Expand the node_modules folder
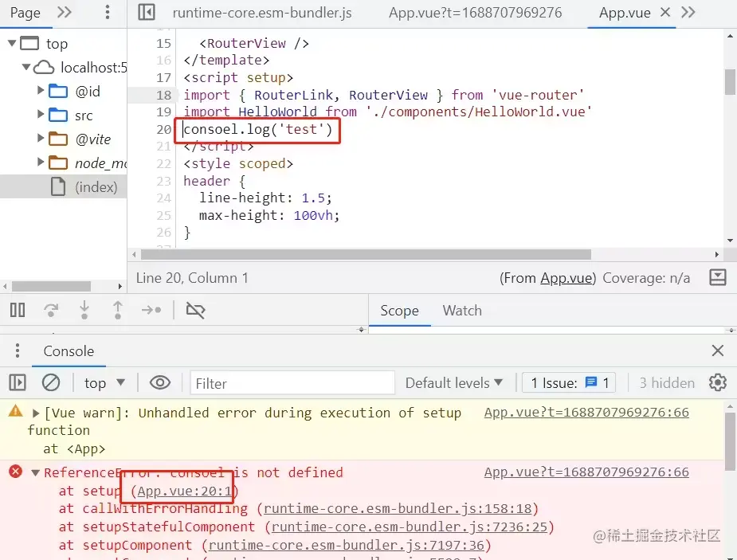737x560 pixels. (41, 162)
